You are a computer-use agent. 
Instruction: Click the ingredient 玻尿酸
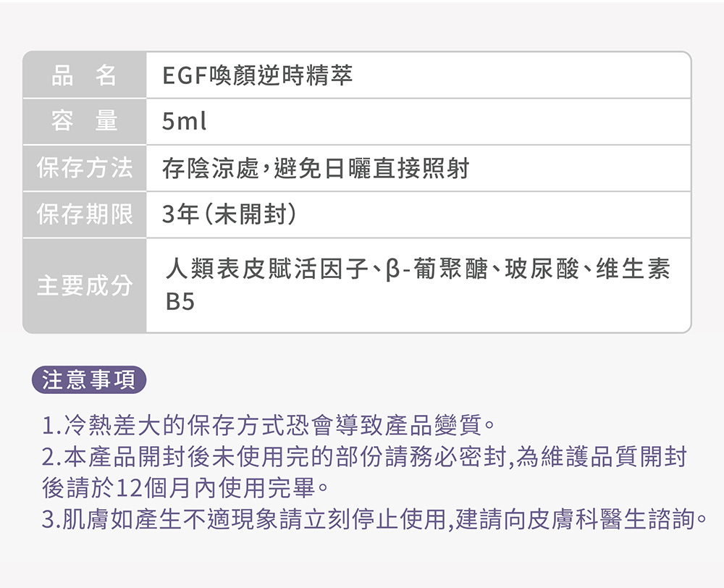click(542, 270)
